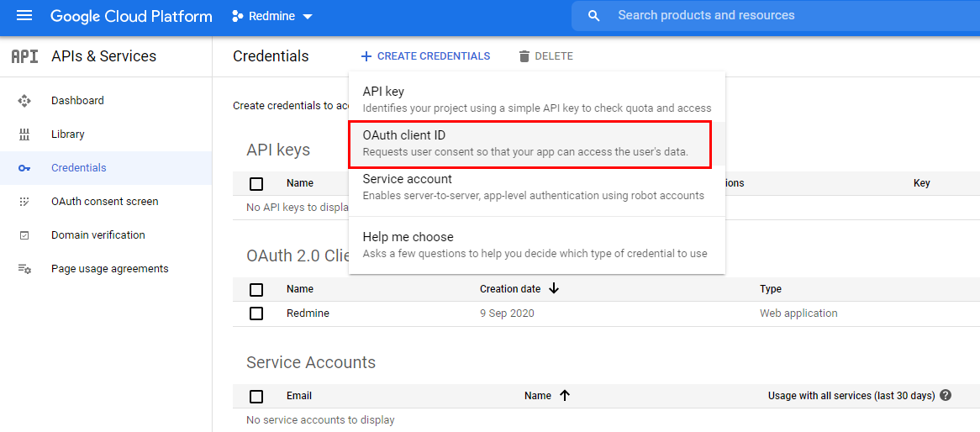This screenshot has width=980, height=432.
Task: Go to OAuth consent screen page
Action: [106, 202]
